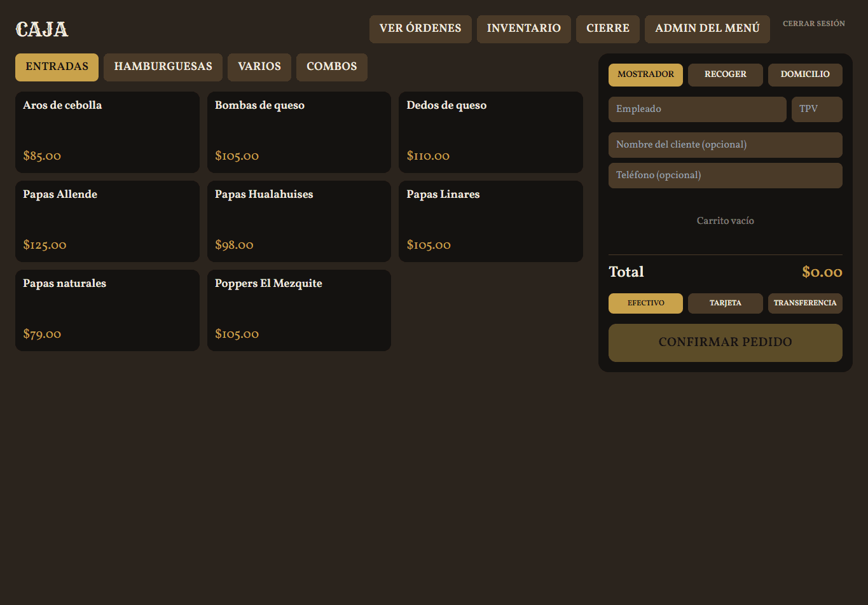
Task: Add Aros de cebolla to the cart
Action: pyautogui.click(x=107, y=132)
